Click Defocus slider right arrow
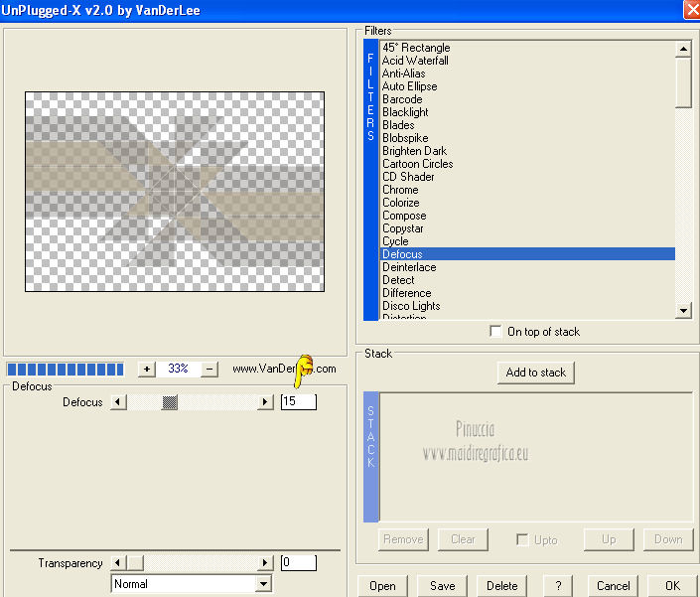 [265, 402]
